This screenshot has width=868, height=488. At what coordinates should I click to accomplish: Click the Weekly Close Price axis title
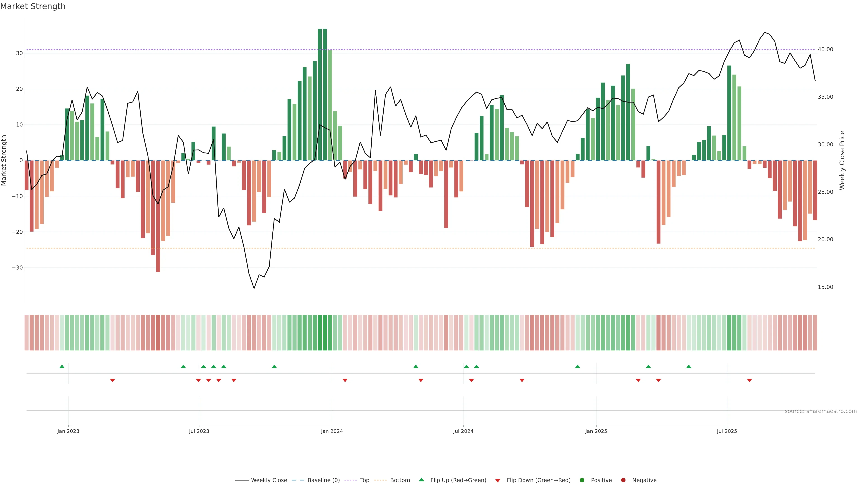842,160
